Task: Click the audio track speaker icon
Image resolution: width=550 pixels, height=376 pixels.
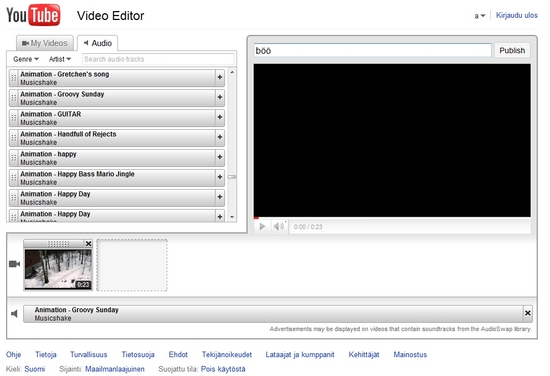Action: coord(14,314)
